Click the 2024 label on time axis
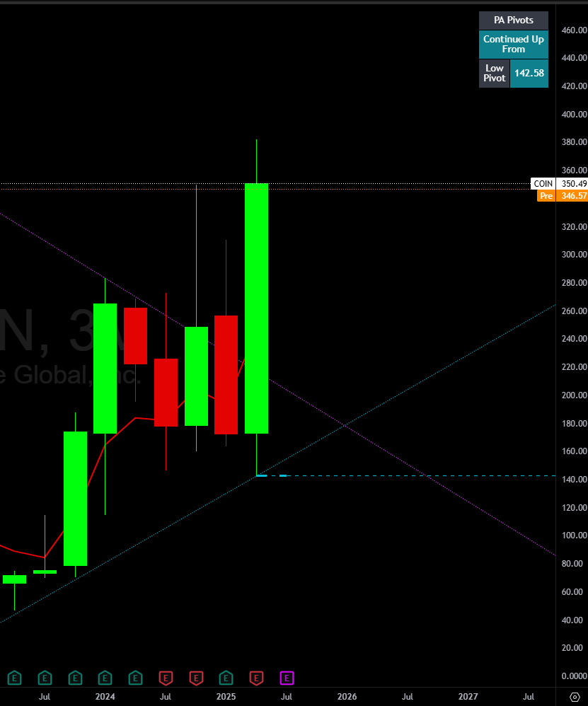This screenshot has width=588, height=706. (x=105, y=697)
